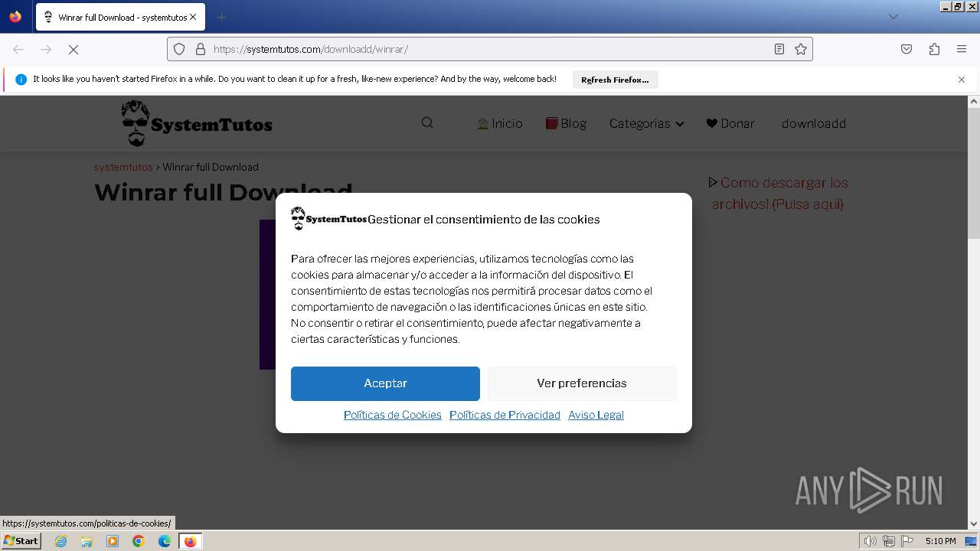The width and height of the screenshot is (980, 551).
Task: Click the Show desktop button
Action: (x=972, y=541)
